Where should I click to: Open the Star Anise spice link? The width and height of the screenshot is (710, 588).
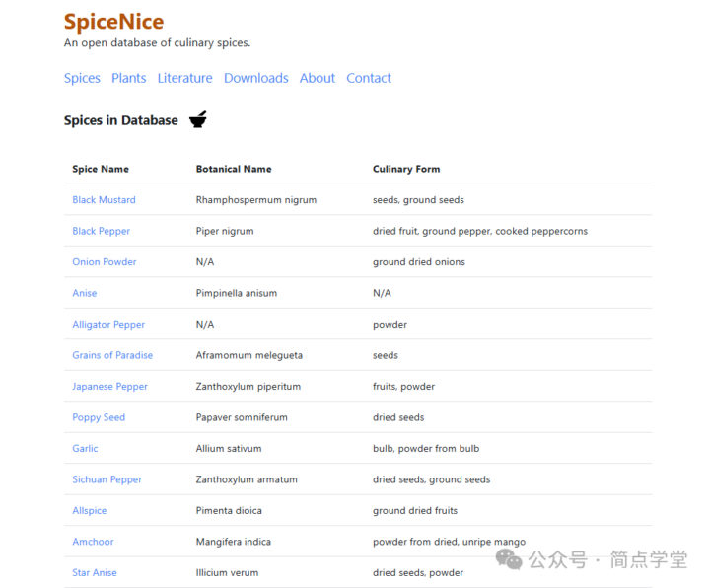coord(95,573)
